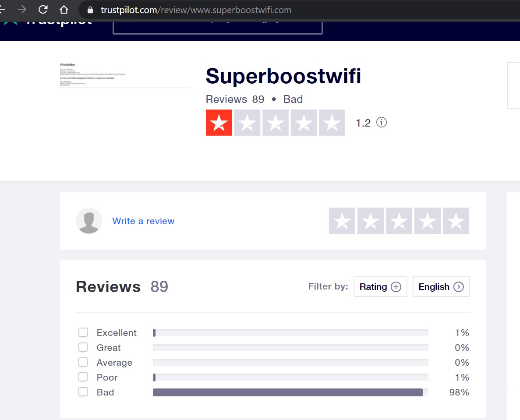The image size is (520, 420).
Task: Click the Superboostwifi company title
Action: point(283,76)
